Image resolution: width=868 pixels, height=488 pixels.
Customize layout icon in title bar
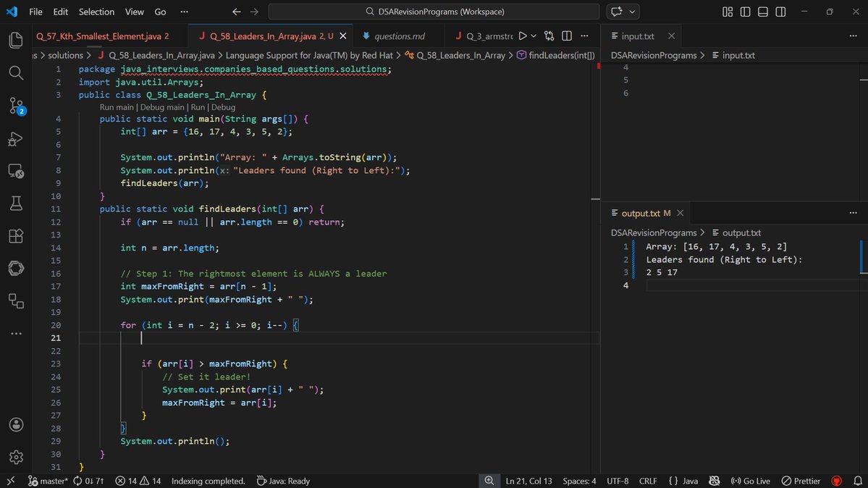[x=728, y=12]
